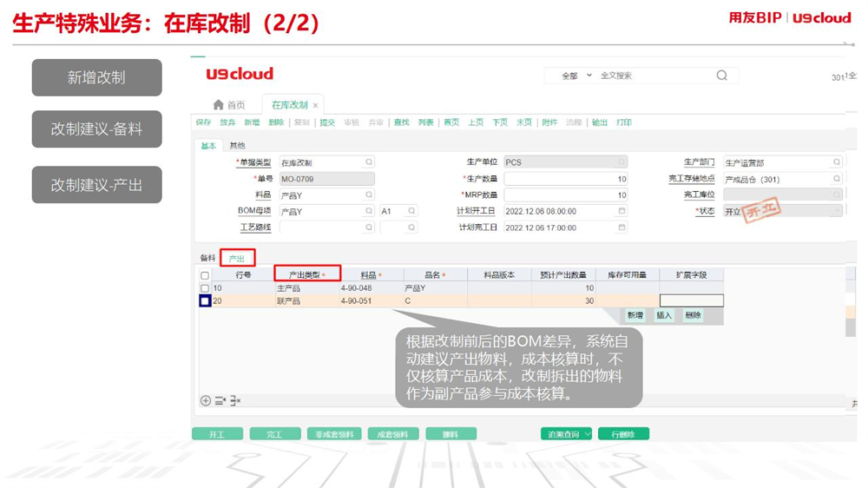Click 列表 in the toolbar
The image size is (868, 488).
coord(425,122)
